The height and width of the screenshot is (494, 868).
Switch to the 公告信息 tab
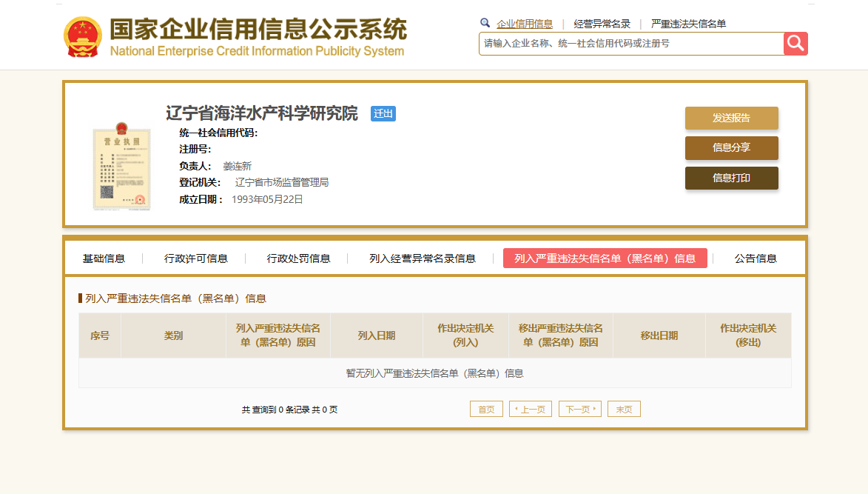click(755, 258)
